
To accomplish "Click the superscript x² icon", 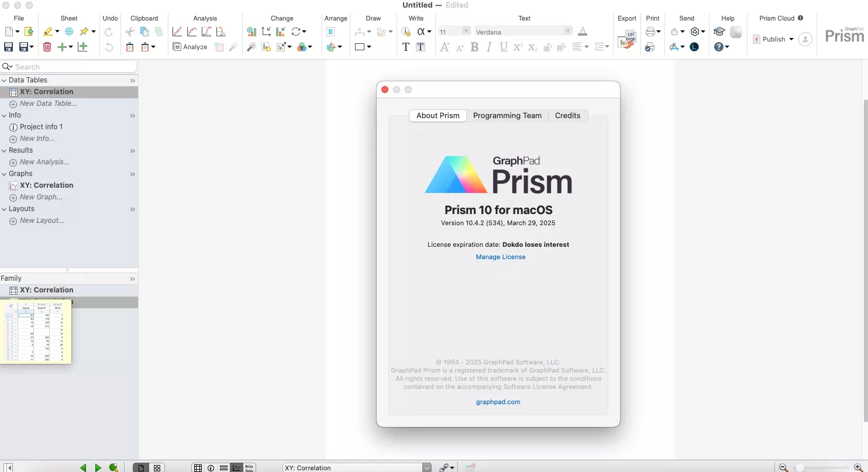I will click(518, 47).
